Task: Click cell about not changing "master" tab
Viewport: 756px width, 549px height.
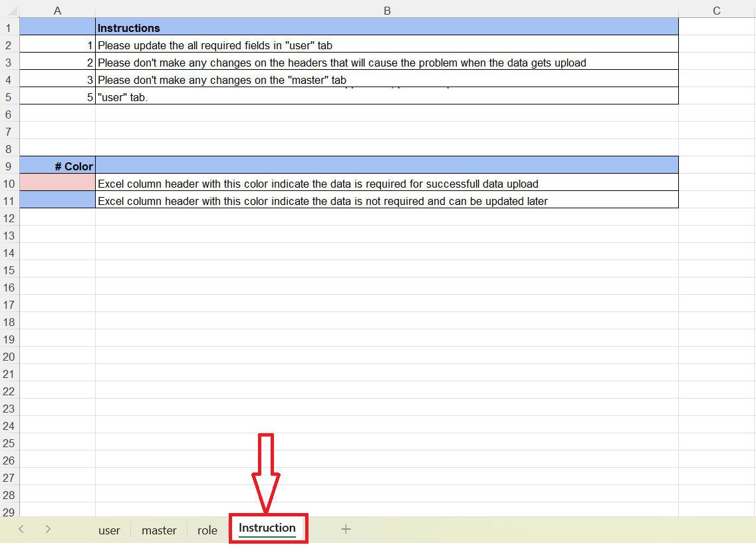Action: 387,80
